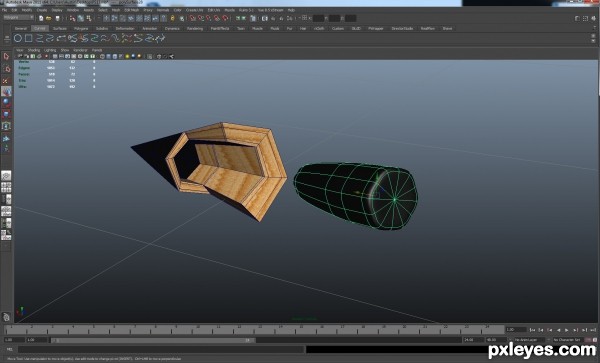Activate the Scale tool

click(x=6, y=114)
